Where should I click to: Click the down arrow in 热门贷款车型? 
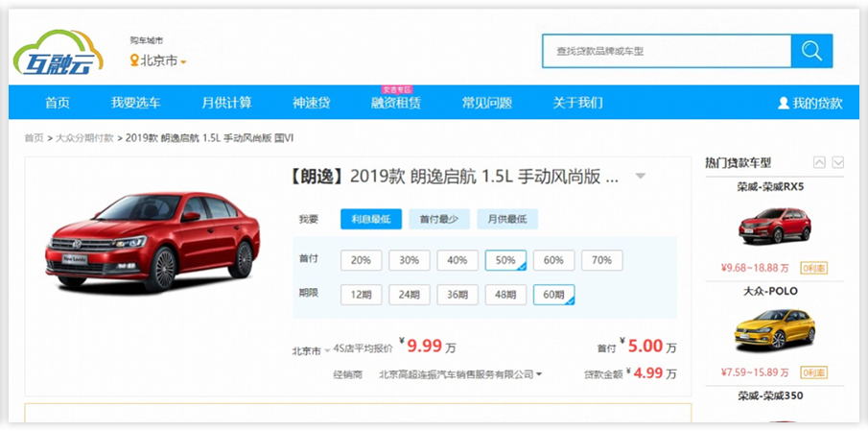837,162
